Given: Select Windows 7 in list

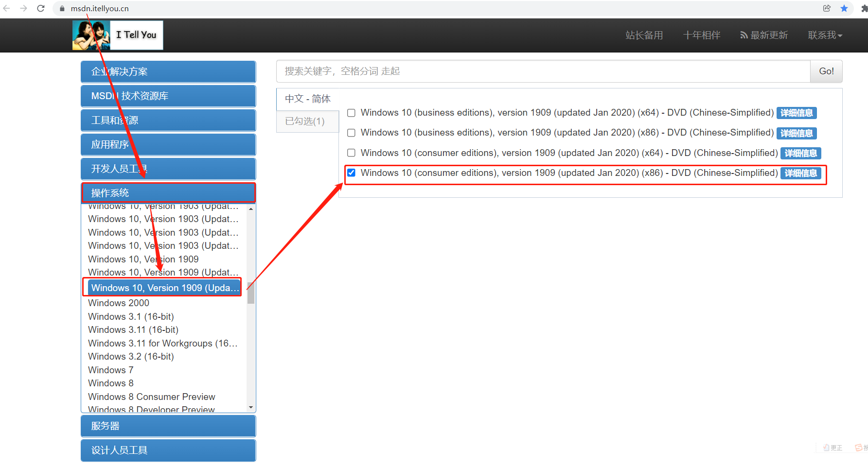Looking at the screenshot, I should 111,370.
